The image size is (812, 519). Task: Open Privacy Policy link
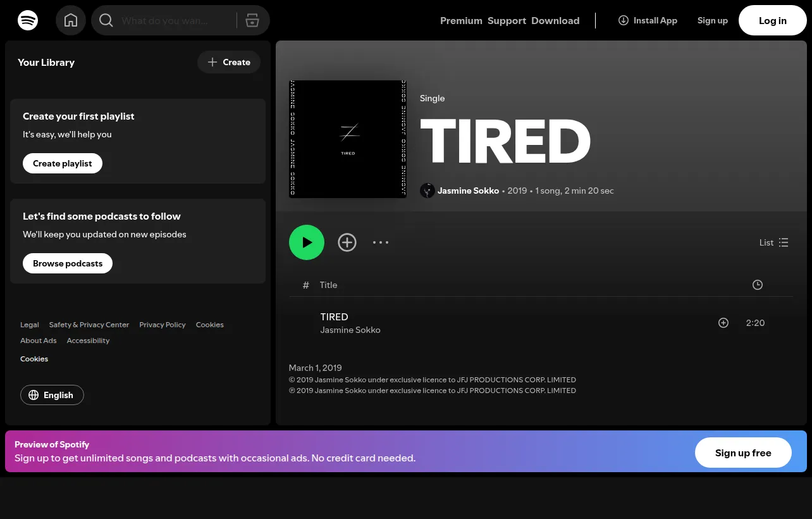point(163,325)
